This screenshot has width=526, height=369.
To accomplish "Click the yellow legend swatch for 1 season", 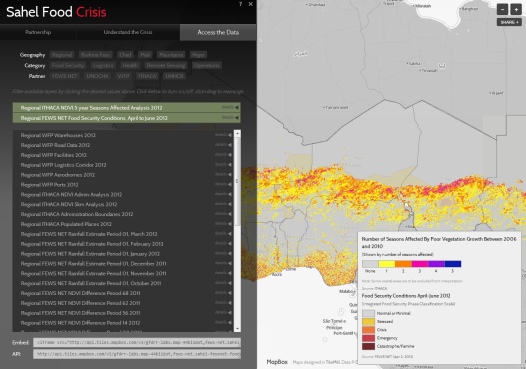I will [387, 264].
